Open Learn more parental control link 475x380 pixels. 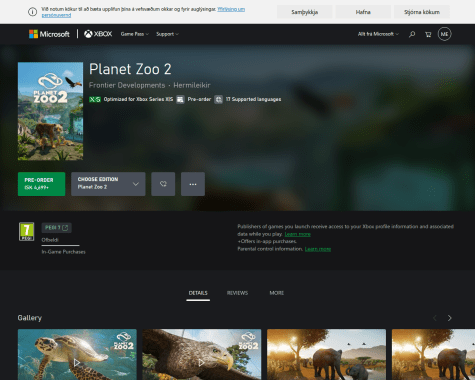pyautogui.click(x=318, y=249)
